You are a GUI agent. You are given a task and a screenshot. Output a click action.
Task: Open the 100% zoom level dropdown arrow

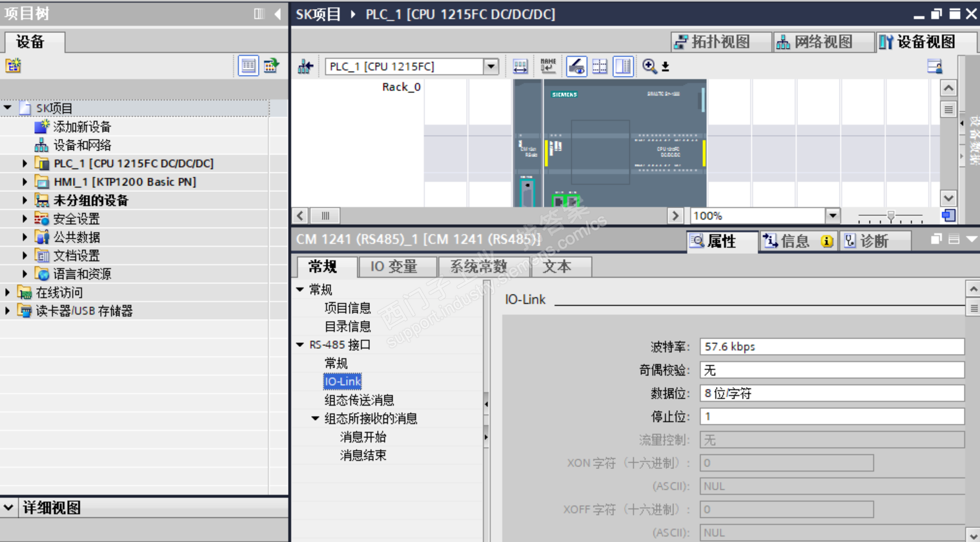pos(833,216)
